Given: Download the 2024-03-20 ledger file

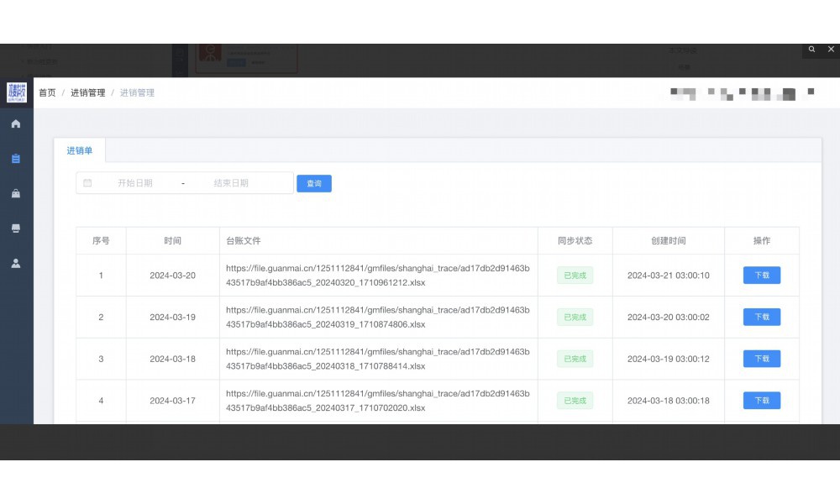Looking at the screenshot, I should coord(761,276).
